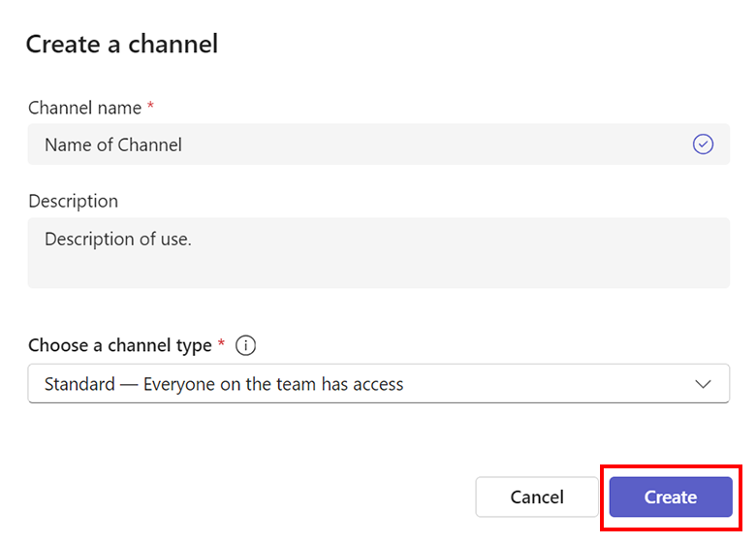756x544 pixels.
Task: Click inside the Description text area
Action: tap(378, 252)
